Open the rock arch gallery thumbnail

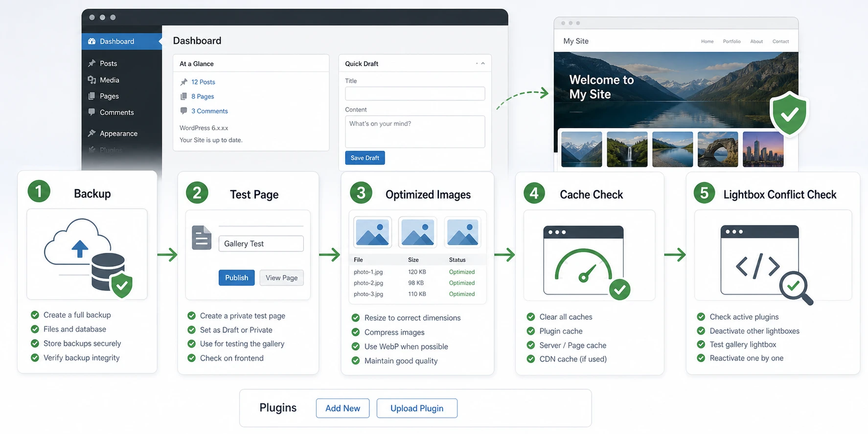(718, 149)
